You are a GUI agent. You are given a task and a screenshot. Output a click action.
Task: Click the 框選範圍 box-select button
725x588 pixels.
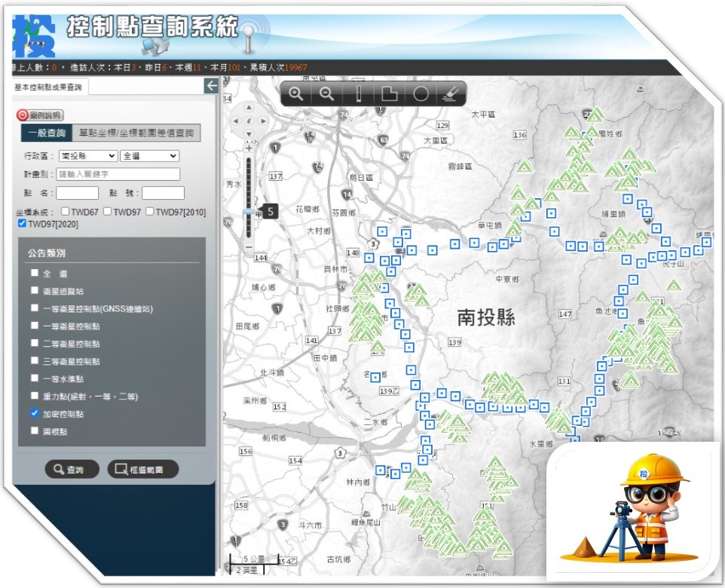[x=143, y=469]
